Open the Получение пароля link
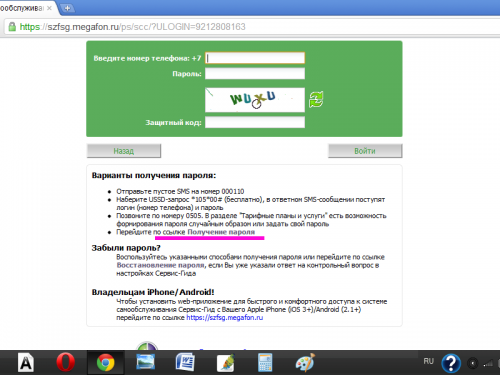The width and height of the screenshot is (500, 375). click(221, 232)
